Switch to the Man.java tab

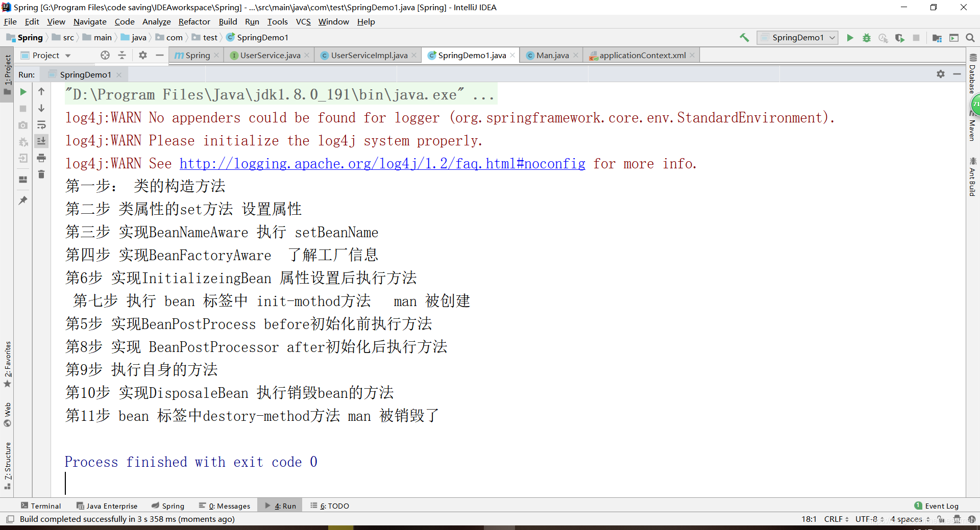pyautogui.click(x=552, y=55)
